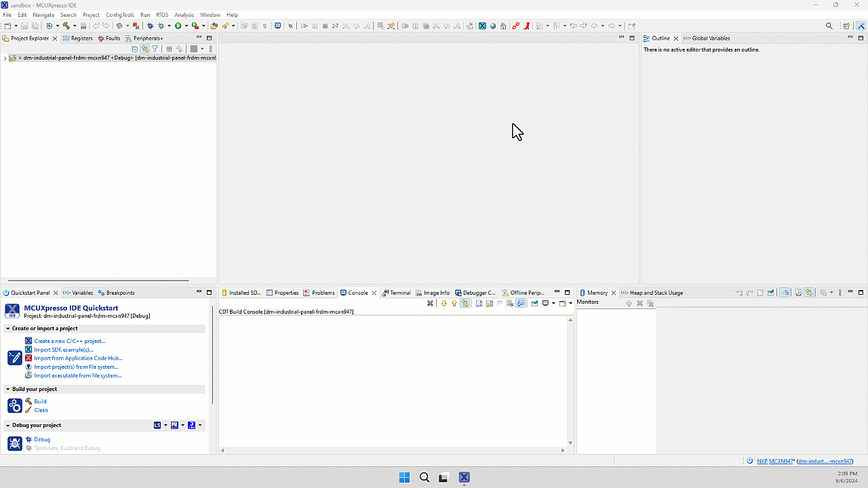Switch to the Global Variables tab
Screen dimensions: 868x488
pos(707,38)
